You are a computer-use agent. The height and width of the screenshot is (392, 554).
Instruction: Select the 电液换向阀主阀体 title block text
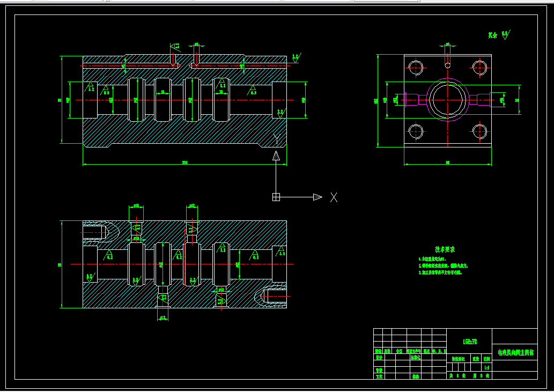point(515,352)
